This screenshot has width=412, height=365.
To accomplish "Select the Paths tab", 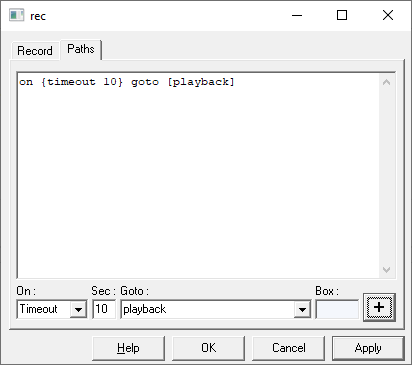I will pyautogui.click(x=81, y=49).
